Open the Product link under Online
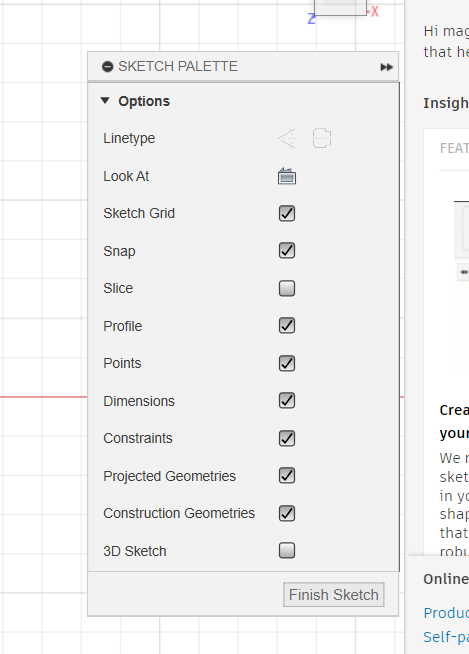469x654 pixels. (446, 613)
